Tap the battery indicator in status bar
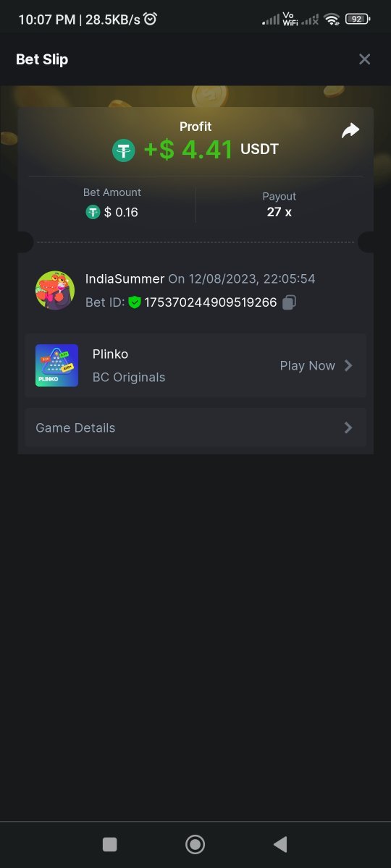391x868 pixels. coord(358,20)
